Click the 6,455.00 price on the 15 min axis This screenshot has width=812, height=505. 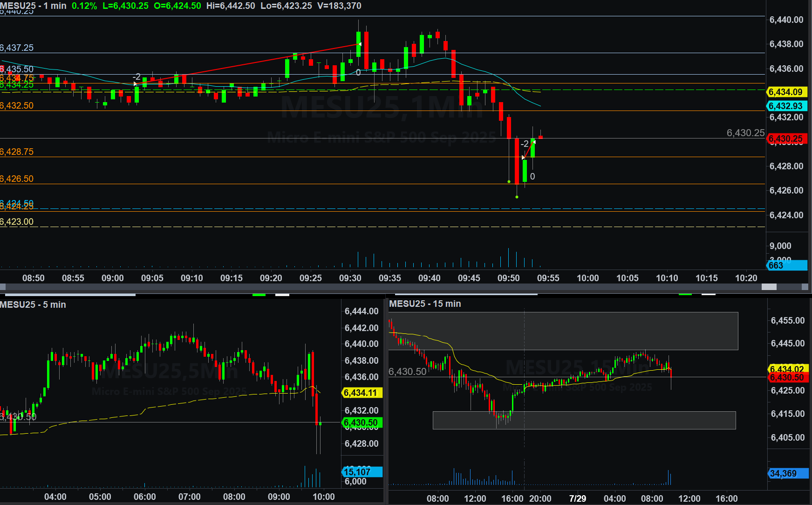(788, 320)
